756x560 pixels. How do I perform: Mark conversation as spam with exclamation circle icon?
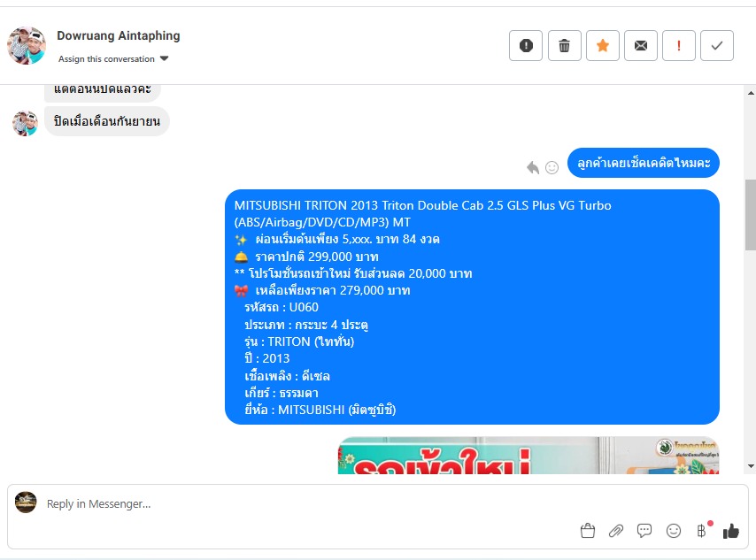point(526,46)
